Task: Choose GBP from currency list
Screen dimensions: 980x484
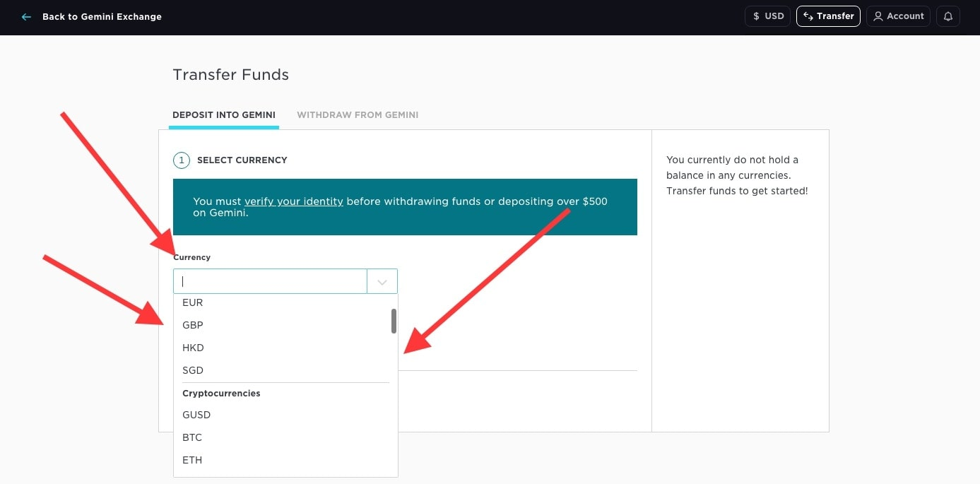Action: coord(192,325)
